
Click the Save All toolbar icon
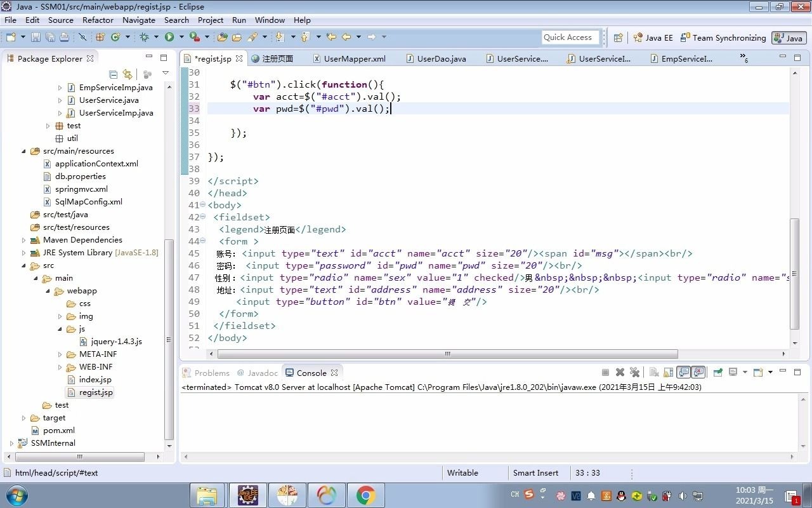(49, 37)
